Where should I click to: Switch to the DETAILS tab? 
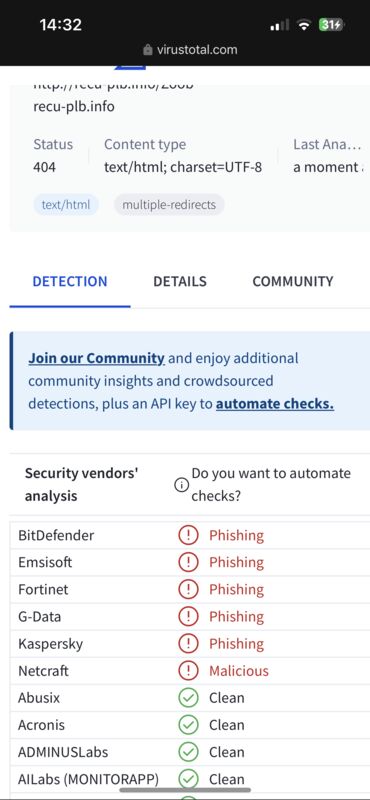[x=180, y=282]
